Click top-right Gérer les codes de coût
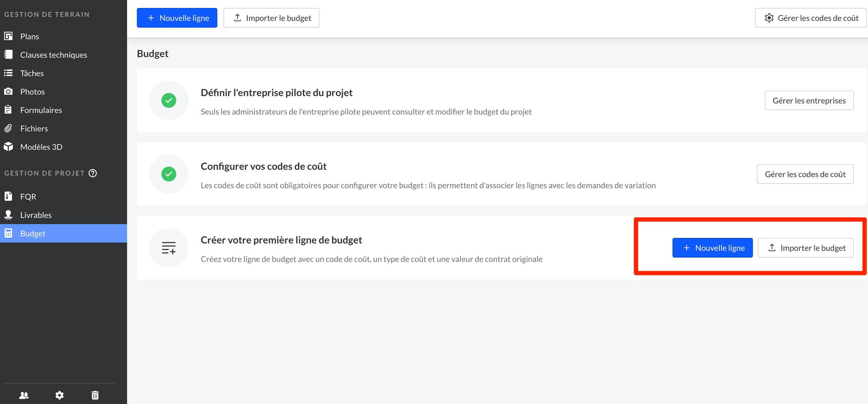This screenshot has width=868, height=404. click(811, 18)
